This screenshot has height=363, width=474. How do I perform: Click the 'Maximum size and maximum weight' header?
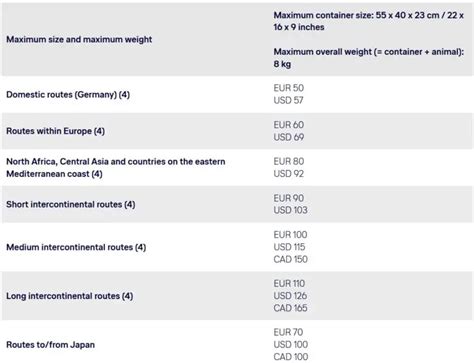tap(79, 39)
